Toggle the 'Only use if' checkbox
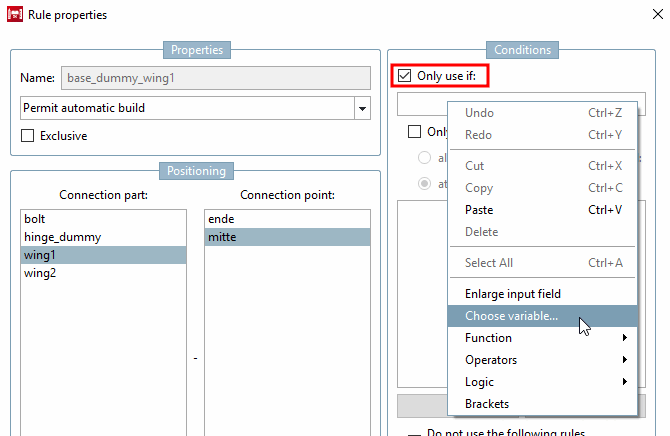 tap(405, 75)
